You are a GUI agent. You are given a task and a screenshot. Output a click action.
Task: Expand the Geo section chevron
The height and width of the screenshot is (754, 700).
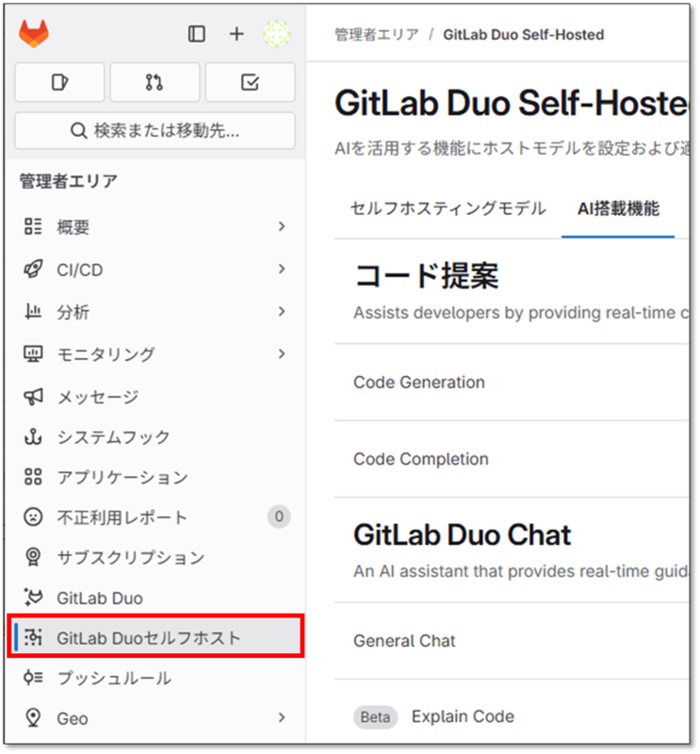pos(282,717)
